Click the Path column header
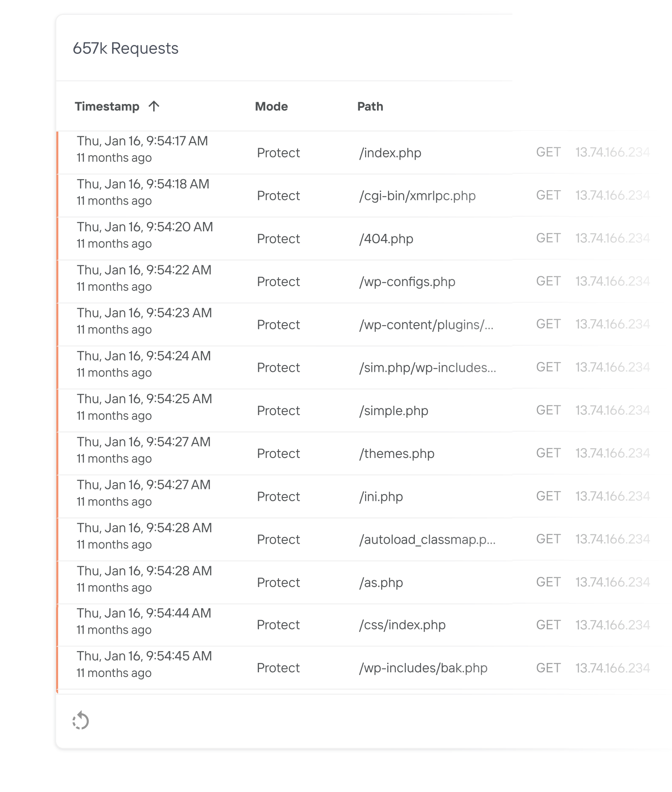Viewport: 672px width, 792px height. pos(370,107)
